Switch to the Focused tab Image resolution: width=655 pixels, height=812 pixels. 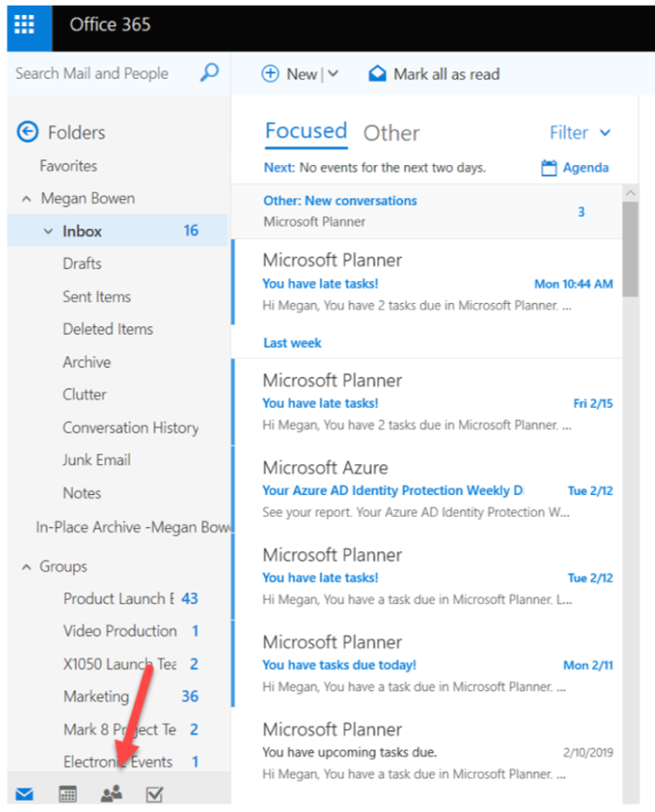click(305, 131)
